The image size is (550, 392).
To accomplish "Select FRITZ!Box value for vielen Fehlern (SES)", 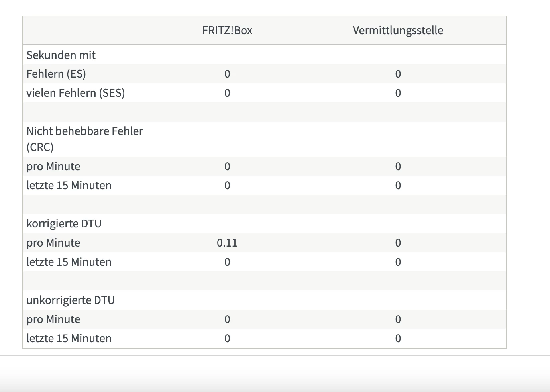I will pos(227,93).
